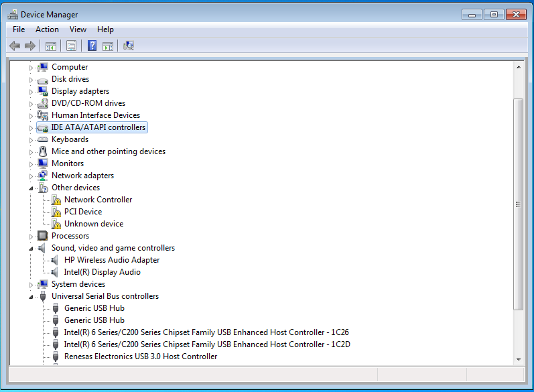Select the PCI Device entry
The width and height of the screenshot is (534, 392).
click(x=83, y=212)
